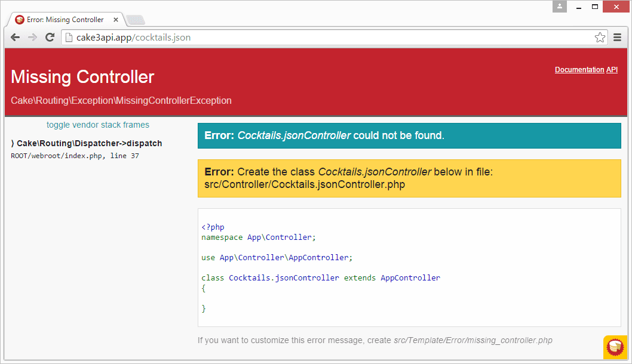Open the API link in header
The width and height of the screenshot is (632, 364).
click(612, 70)
